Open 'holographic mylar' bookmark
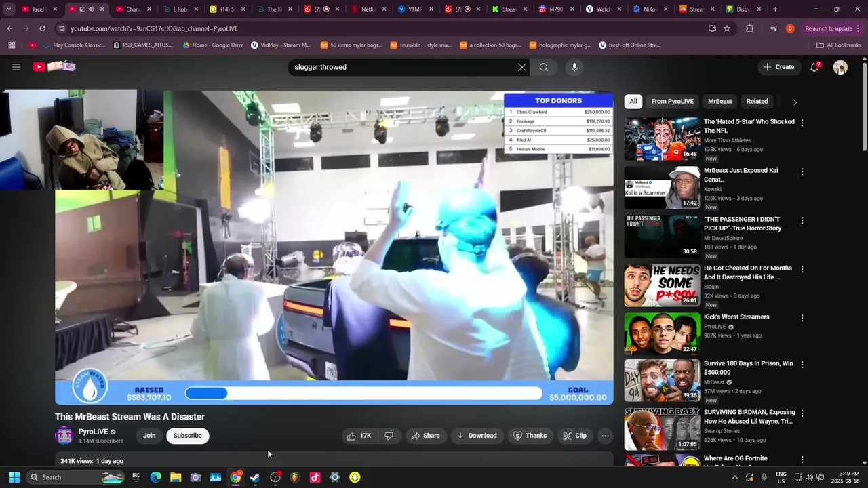This screenshot has height=488, width=868. coord(560,45)
